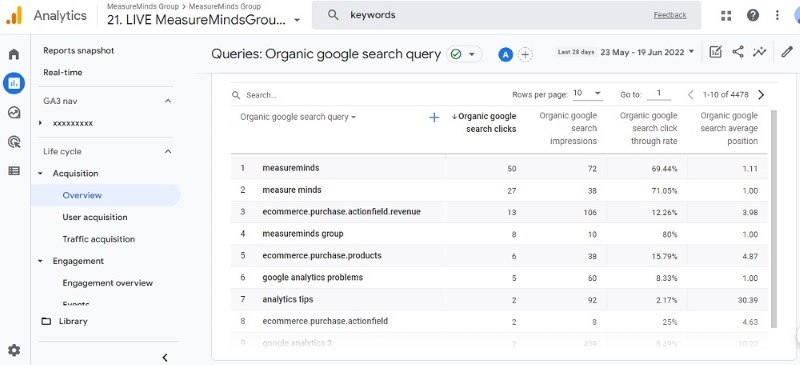Click the Feedback link in search bar
800x365 pixels.
(669, 15)
